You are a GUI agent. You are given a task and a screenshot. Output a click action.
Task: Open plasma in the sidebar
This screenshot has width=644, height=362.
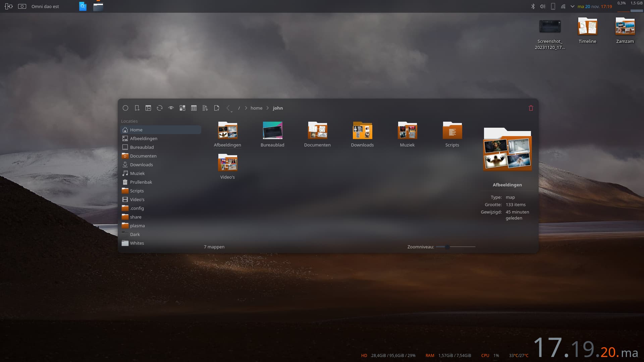161,226
